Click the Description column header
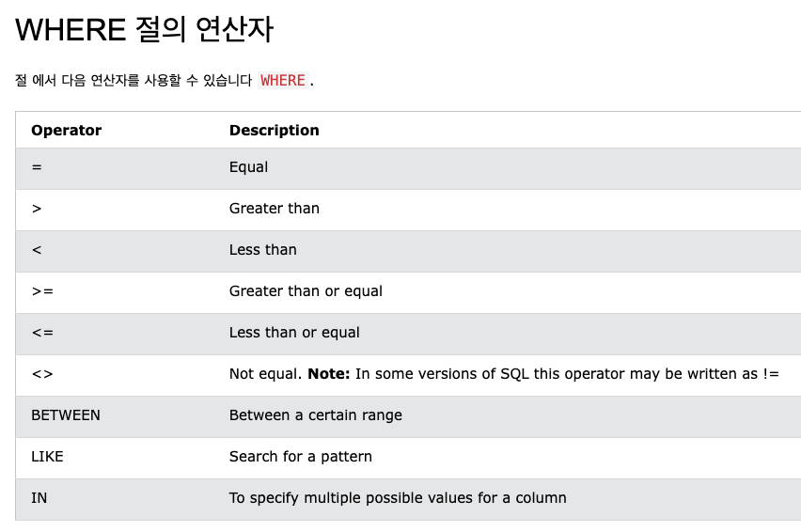 pos(275,131)
